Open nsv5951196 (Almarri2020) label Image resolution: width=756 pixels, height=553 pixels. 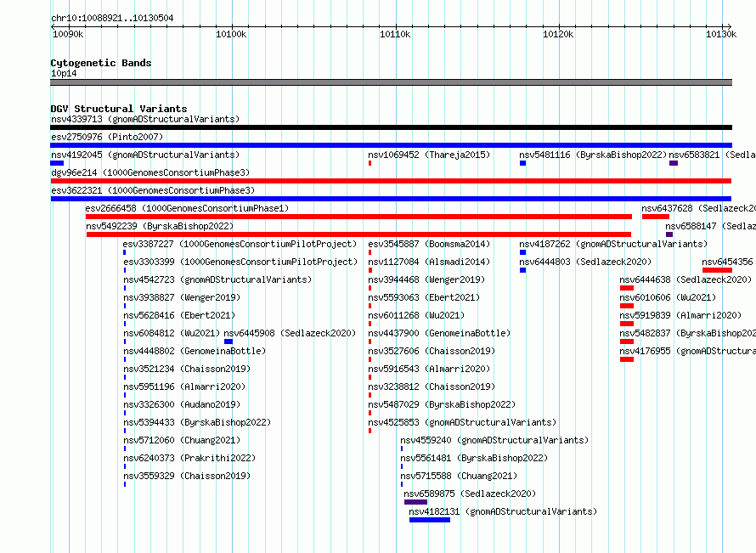pos(184,387)
